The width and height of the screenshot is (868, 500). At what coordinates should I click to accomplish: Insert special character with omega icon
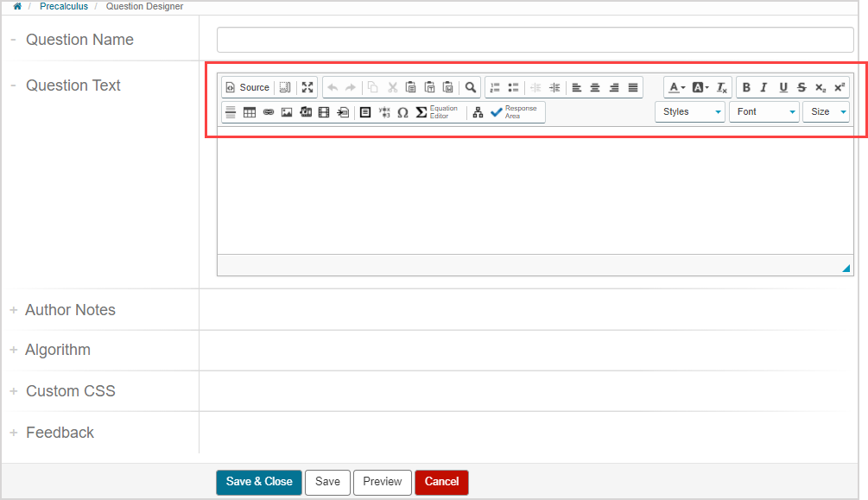[402, 112]
